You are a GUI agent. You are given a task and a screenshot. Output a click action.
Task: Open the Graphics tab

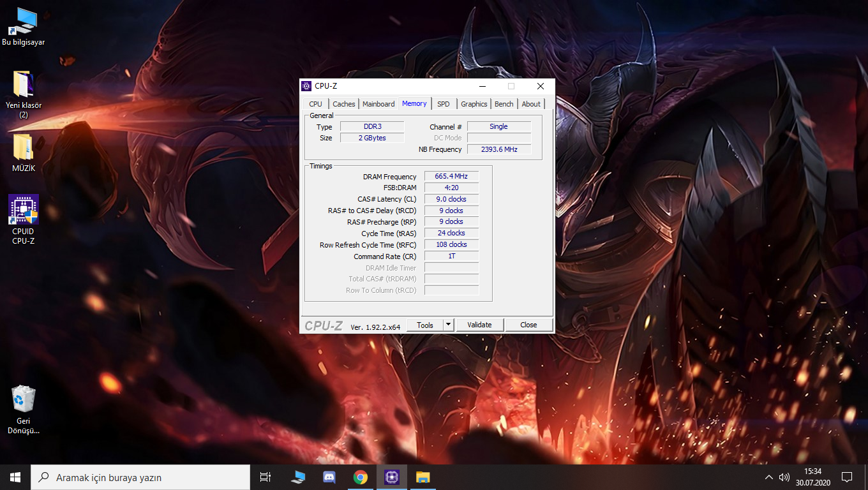[x=474, y=104]
